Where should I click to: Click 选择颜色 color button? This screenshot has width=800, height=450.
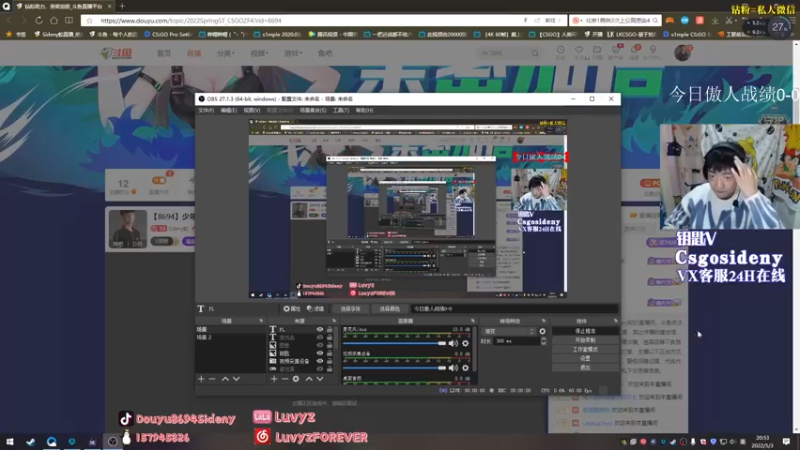click(x=389, y=309)
